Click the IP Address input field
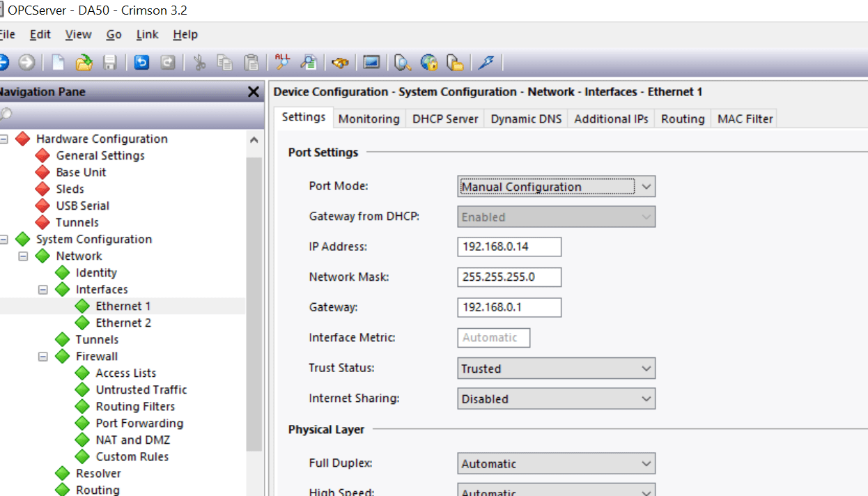 [509, 247]
